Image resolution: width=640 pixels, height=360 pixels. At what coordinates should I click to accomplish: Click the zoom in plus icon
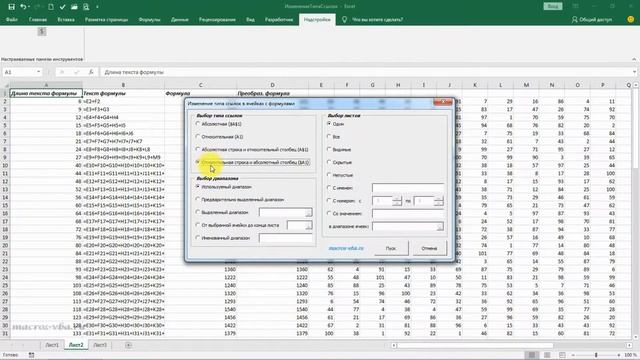(x=619, y=355)
